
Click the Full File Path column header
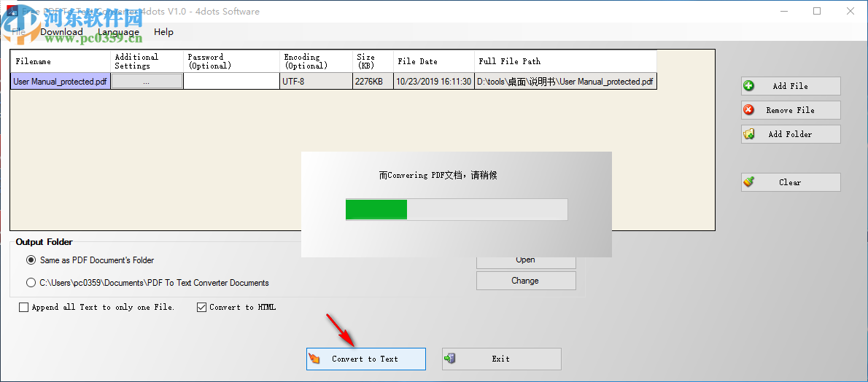click(566, 61)
